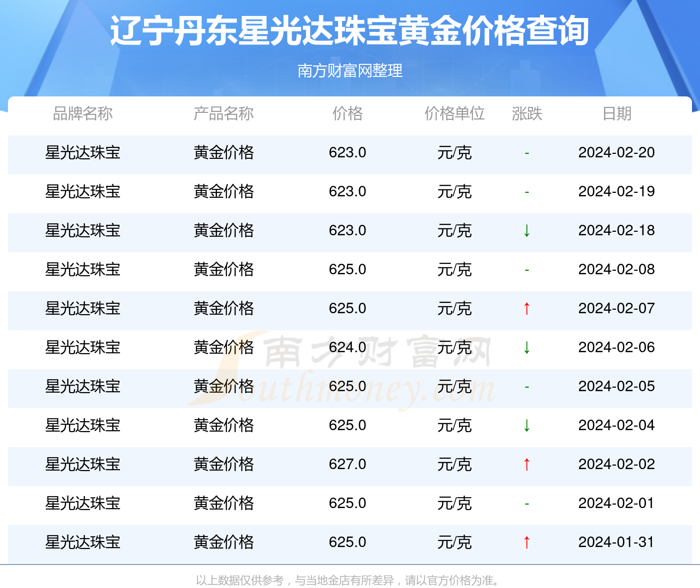Click 黄金价格 in the 2024-02-07 row
The height and width of the screenshot is (588, 700).
coord(223,308)
